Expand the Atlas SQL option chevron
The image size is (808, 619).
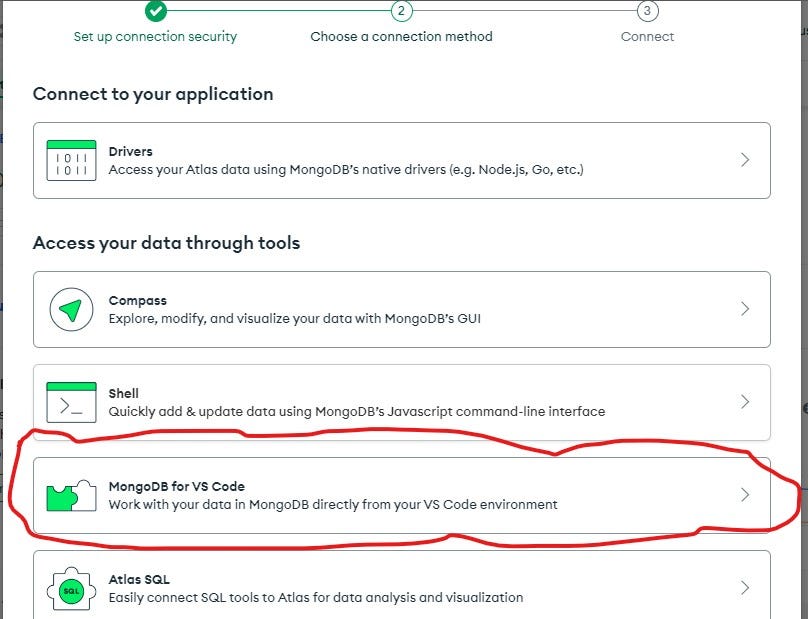[745, 588]
